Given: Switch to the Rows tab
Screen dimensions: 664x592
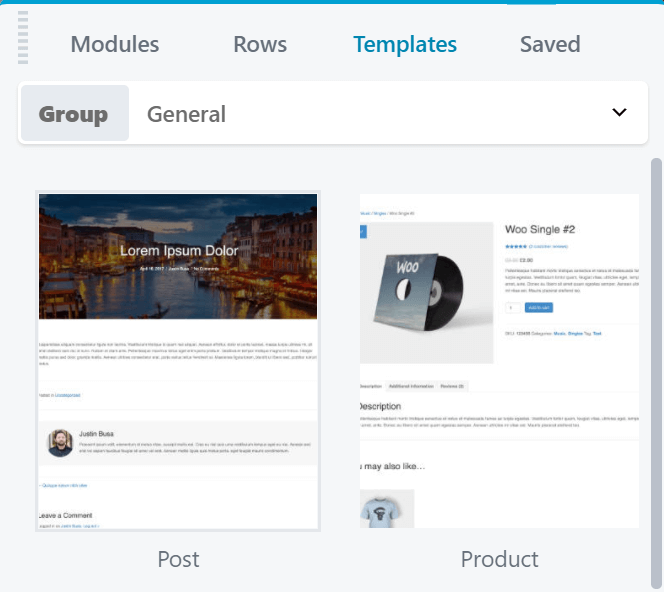Looking at the screenshot, I should [260, 44].
